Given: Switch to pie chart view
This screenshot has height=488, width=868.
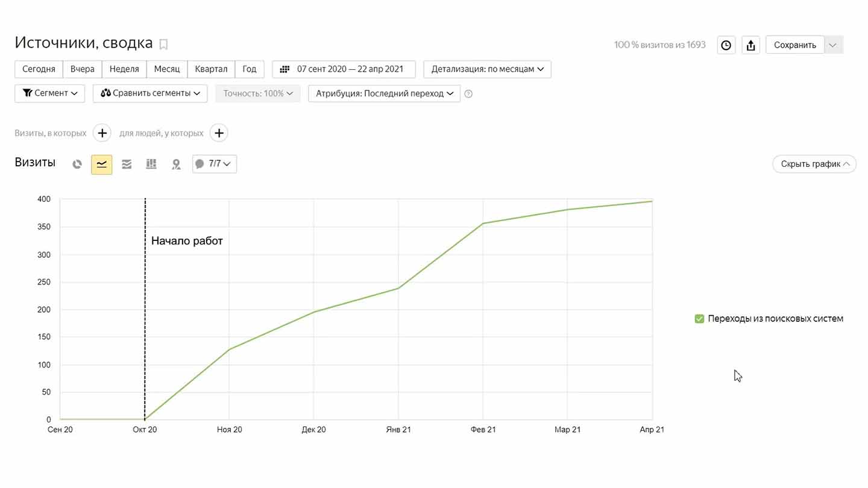Looking at the screenshot, I should pos(77,164).
